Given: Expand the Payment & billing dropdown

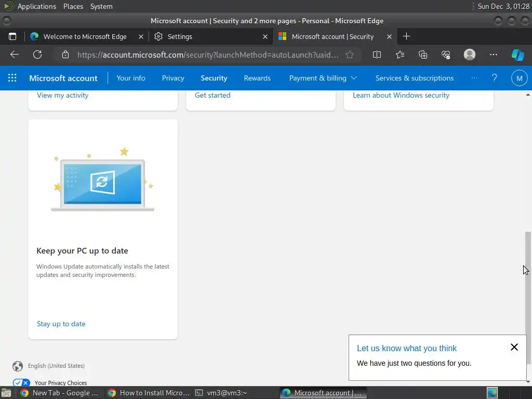Looking at the screenshot, I should tap(323, 78).
